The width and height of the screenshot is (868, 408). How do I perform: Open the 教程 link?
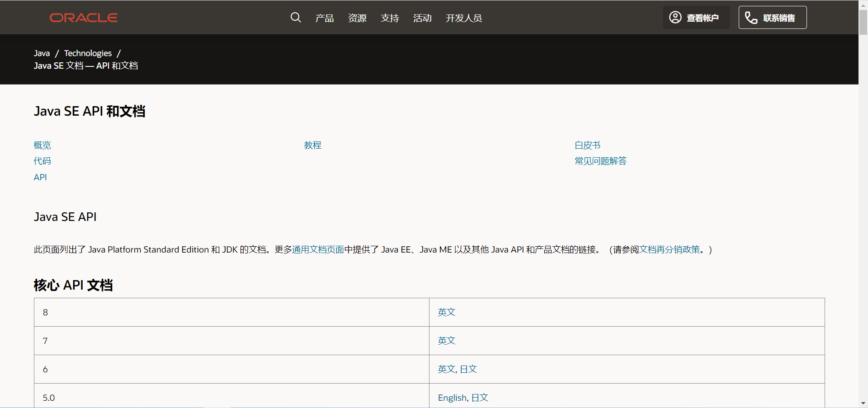coord(313,145)
